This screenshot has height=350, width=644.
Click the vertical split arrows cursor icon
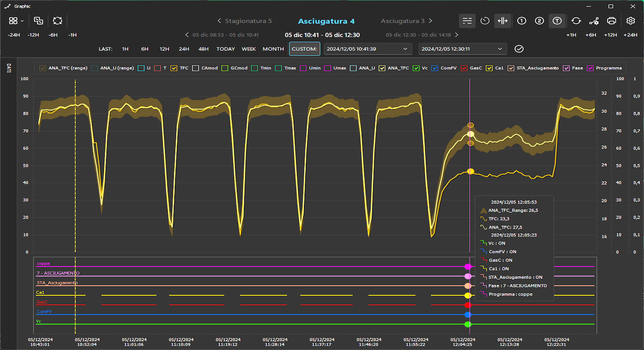tap(502, 21)
